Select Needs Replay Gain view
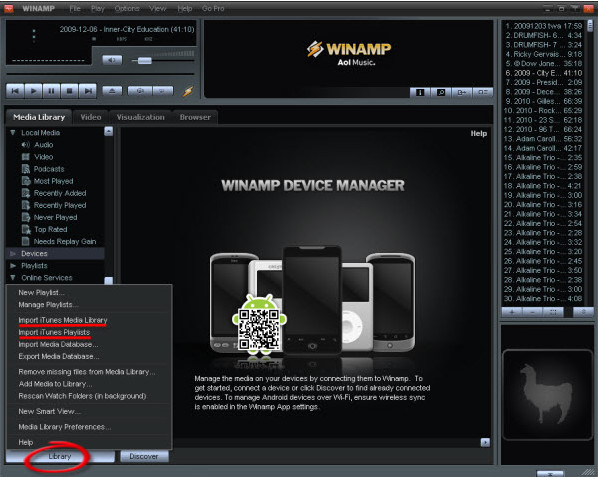This screenshot has width=598, height=477. click(x=64, y=241)
